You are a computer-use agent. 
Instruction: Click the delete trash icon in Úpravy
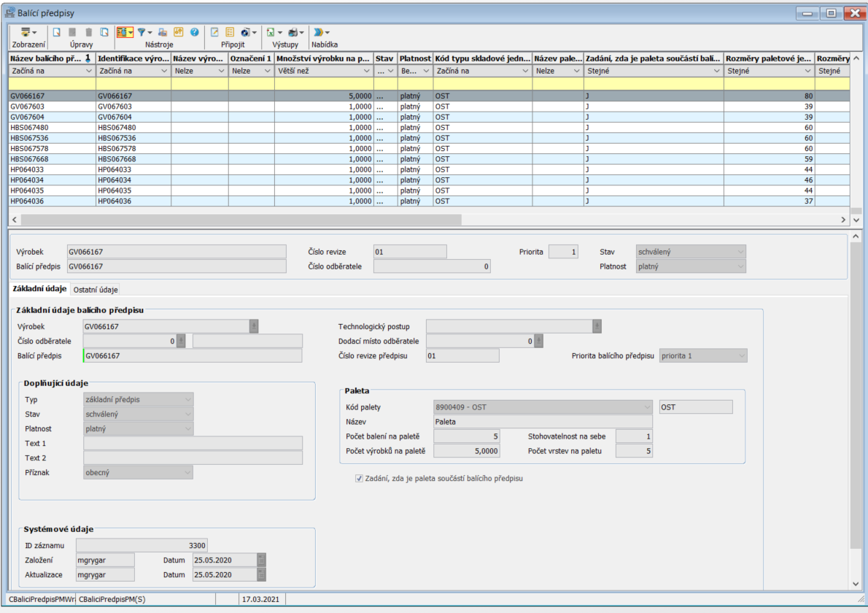click(x=88, y=32)
